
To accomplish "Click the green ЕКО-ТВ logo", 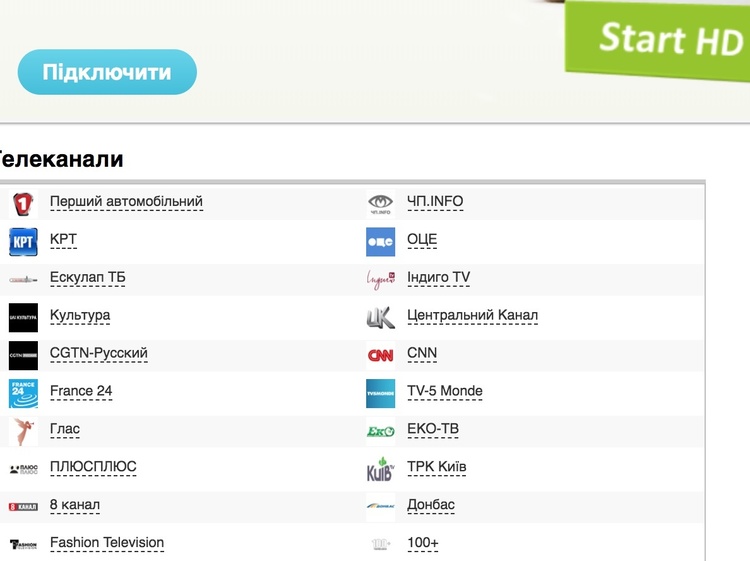I will (380, 430).
